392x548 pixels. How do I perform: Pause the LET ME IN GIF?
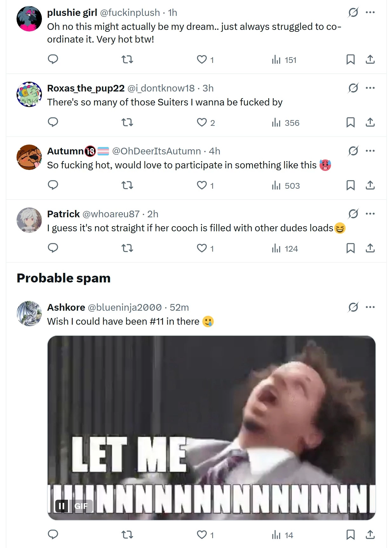(x=62, y=506)
